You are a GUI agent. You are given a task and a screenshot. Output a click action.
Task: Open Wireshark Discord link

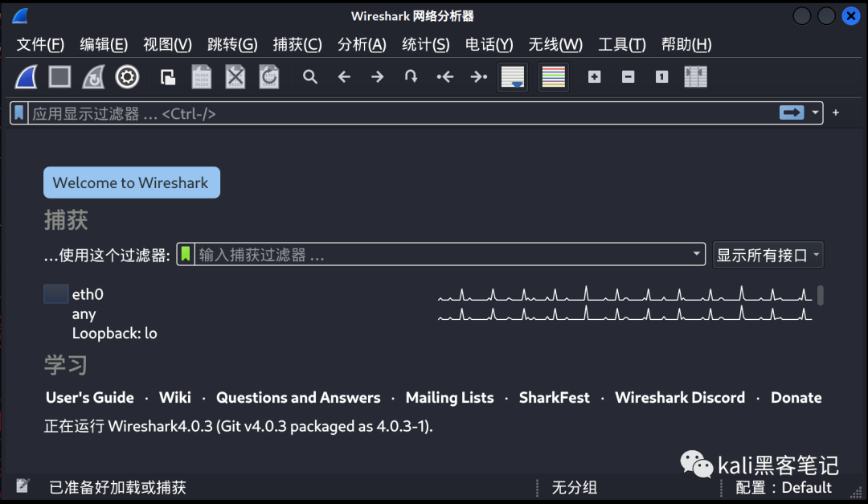point(680,398)
